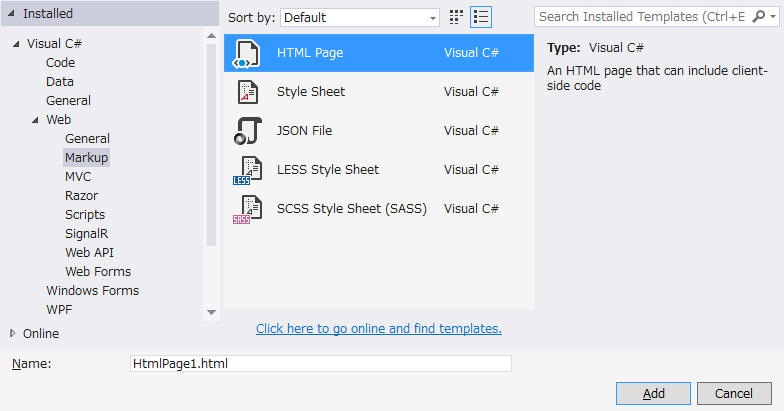Collapse the Web tree node
Viewport: 784px width, 411px height.
click(35, 120)
